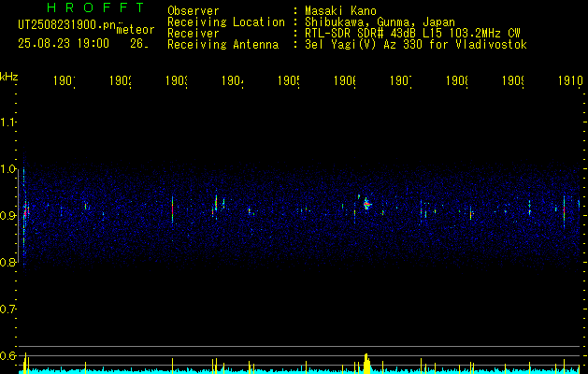
Task: Click the 'Receiving Location' label
Action: tap(226, 22)
